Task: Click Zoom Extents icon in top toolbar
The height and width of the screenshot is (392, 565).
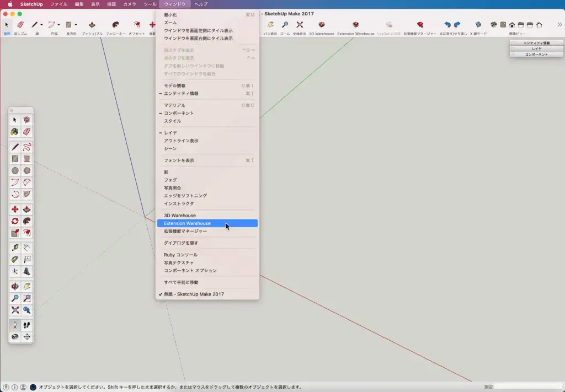Action: 300,25
